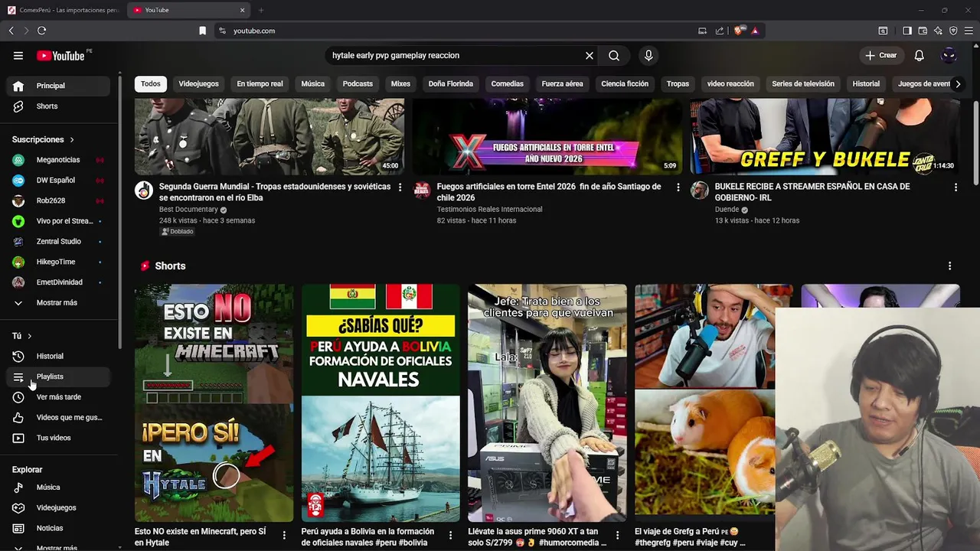Select the En tiempo real chip
This screenshot has width=980, height=551.
coord(260,83)
